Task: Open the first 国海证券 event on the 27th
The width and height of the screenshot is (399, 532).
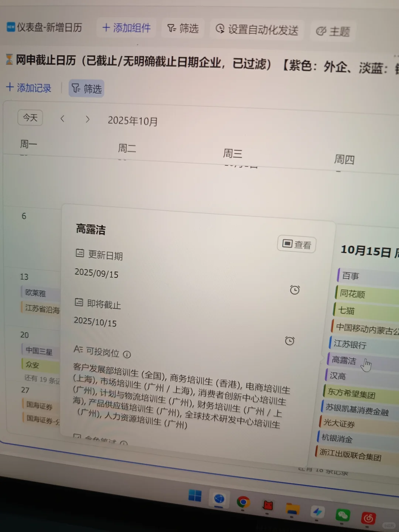Action: click(41, 406)
